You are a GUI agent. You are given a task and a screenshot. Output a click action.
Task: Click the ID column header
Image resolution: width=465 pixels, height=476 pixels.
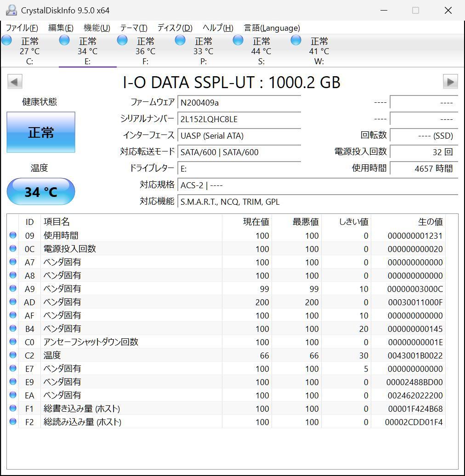pyautogui.click(x=29, y=222)
